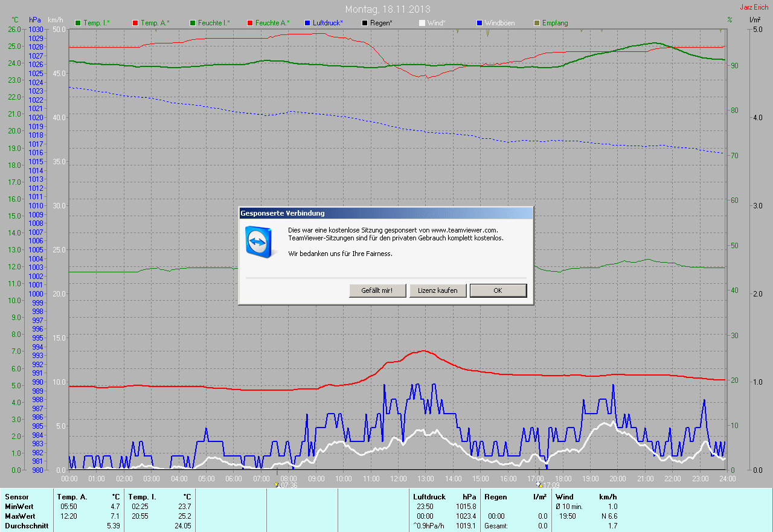Toggle the Regen legend square
Viewport: 773px width, 532px height.
(365, 23)
